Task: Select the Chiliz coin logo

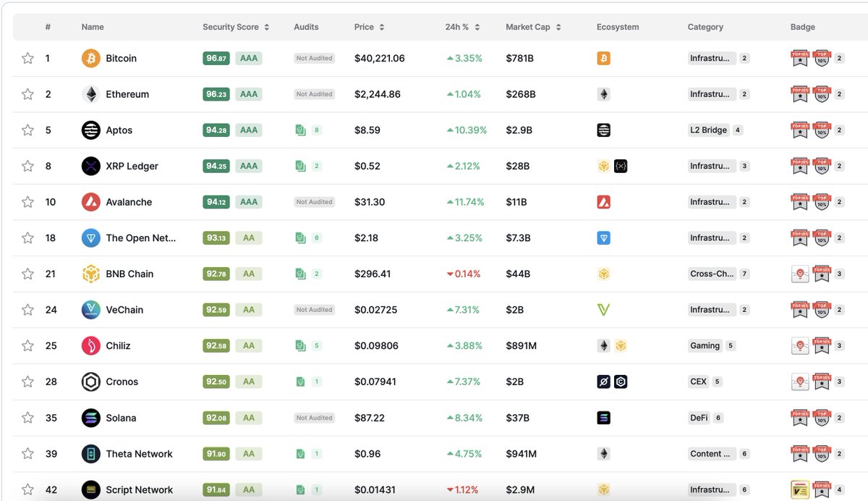Action: click(x=90, y=345)
